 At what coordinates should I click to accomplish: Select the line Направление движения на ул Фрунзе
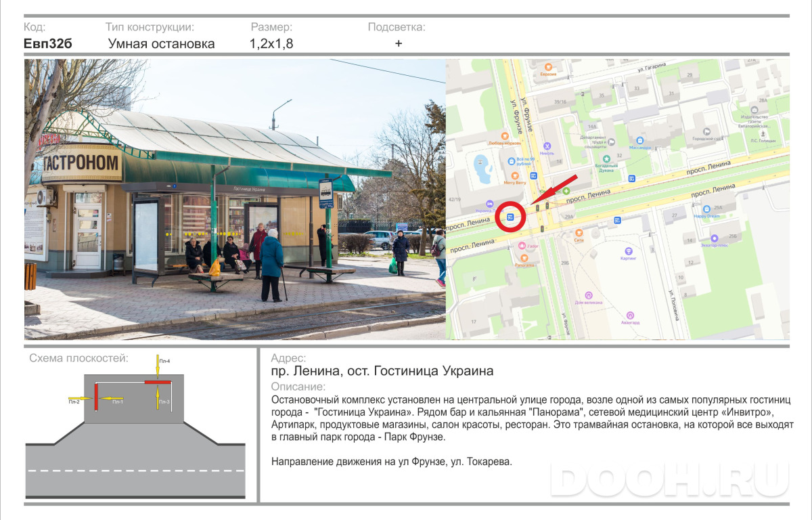392,462
